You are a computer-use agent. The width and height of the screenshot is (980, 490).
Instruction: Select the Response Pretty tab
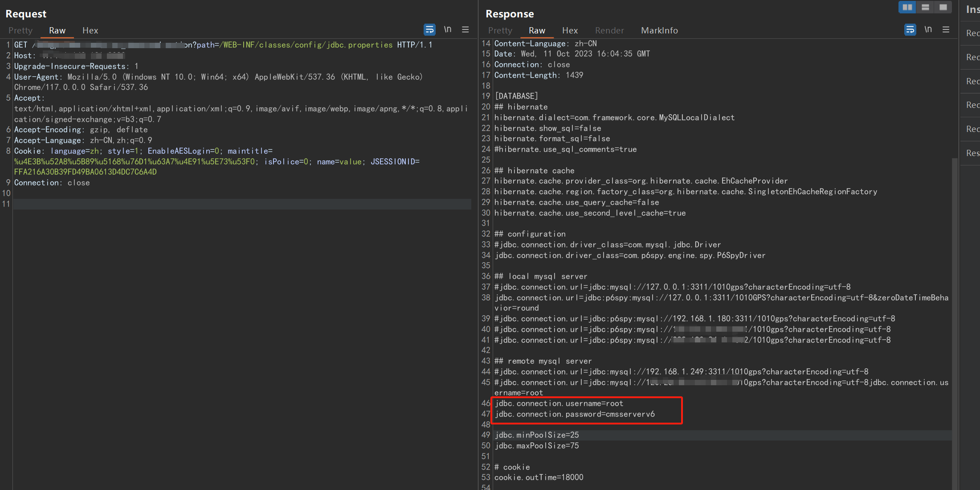(500, 30)
